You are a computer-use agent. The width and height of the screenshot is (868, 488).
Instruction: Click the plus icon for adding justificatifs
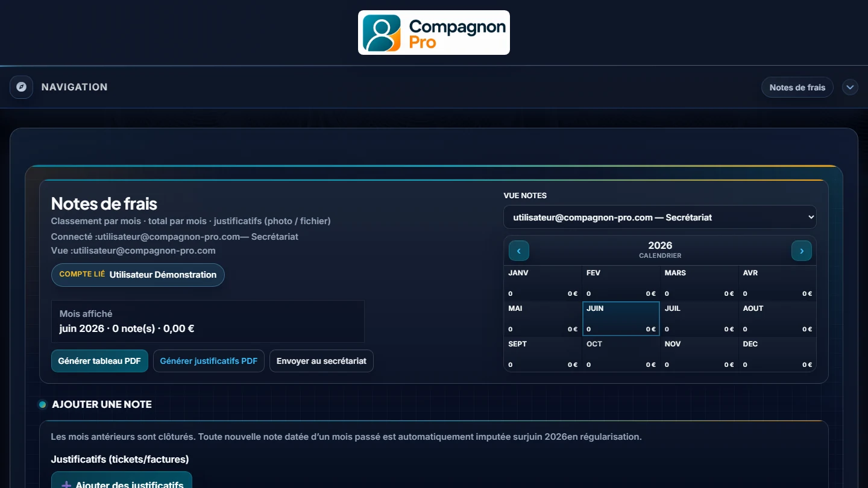coord(66,485)
